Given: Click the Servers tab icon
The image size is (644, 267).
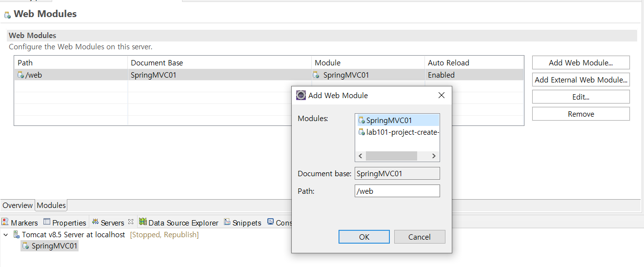Looking at the screenshot, I should click(95, 222).
